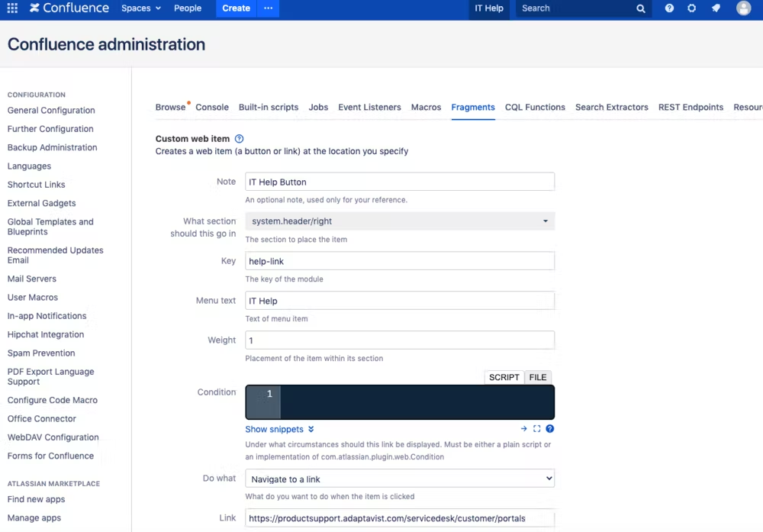Screen dimensions: 763x532
Task: Expand Condition editor to fullscreen
Action: 536,429
